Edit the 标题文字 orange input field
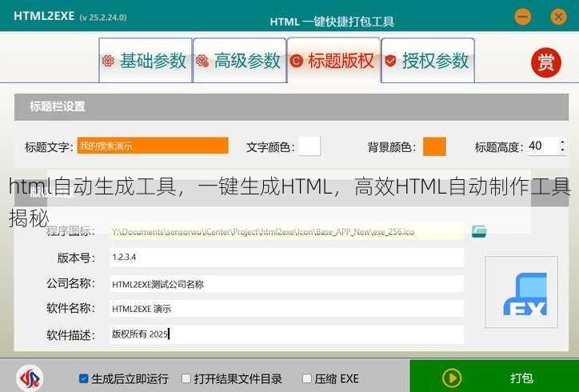Viewport: 579px width, 392px height. tap(153, 146)
